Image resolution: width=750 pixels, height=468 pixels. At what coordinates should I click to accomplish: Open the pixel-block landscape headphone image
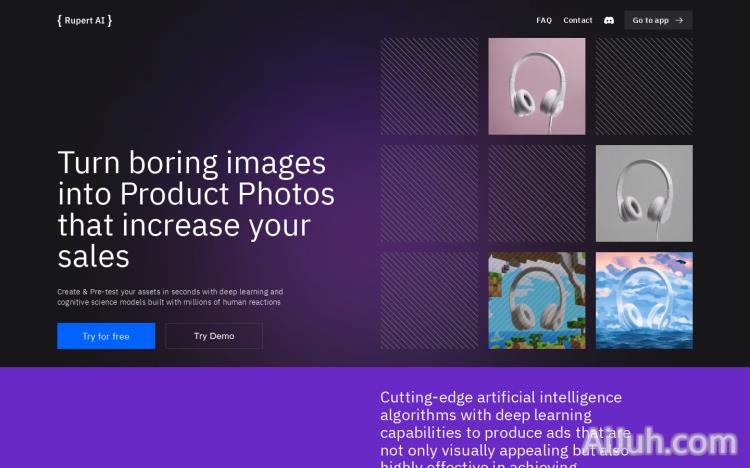537,300
